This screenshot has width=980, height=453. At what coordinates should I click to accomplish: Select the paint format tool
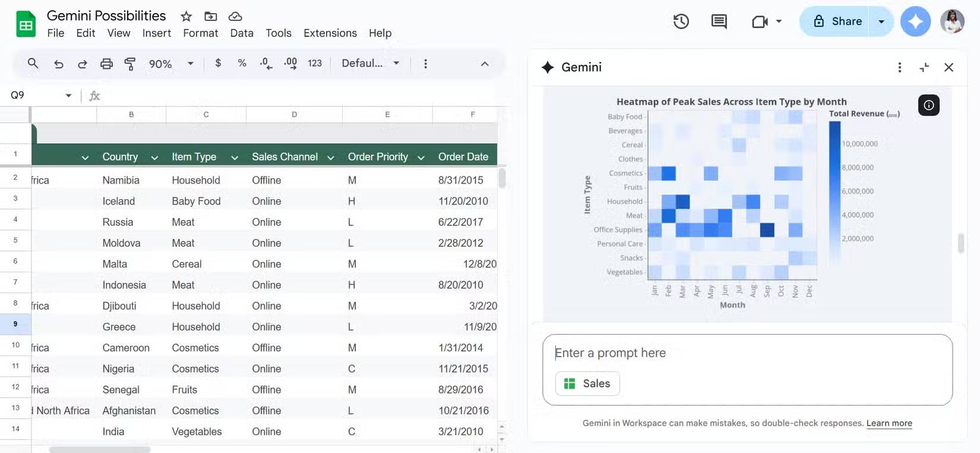pyautogui.click(x=130, y=64)
